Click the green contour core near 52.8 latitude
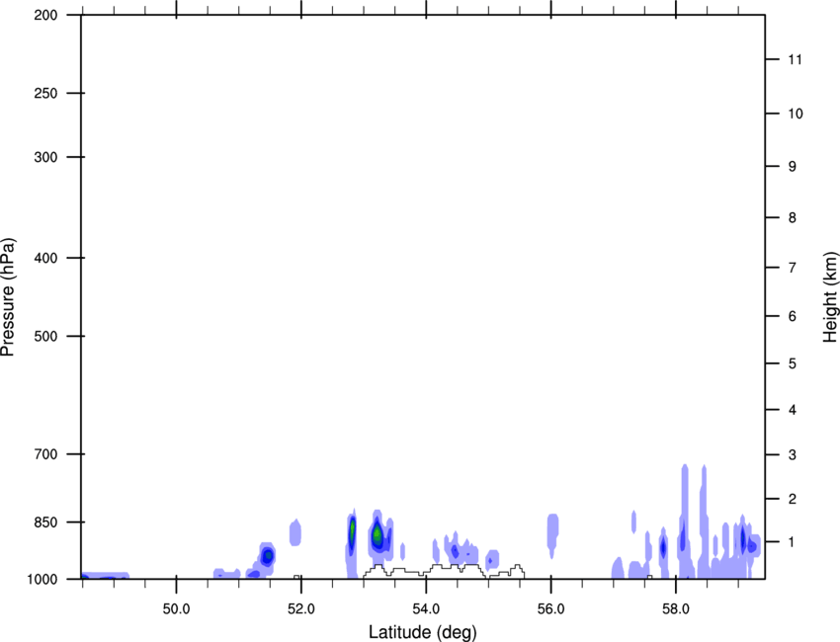The image size is (840, 642). (x=353, y=530)
